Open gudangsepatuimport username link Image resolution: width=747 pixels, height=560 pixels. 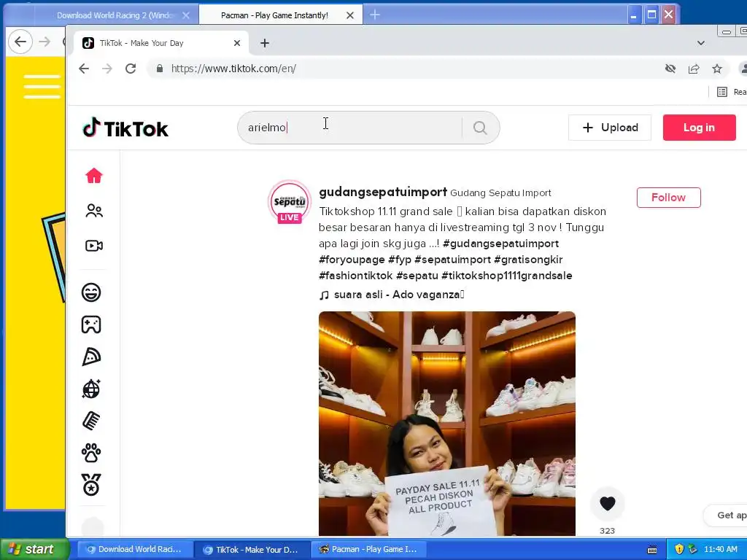point(383,192)
